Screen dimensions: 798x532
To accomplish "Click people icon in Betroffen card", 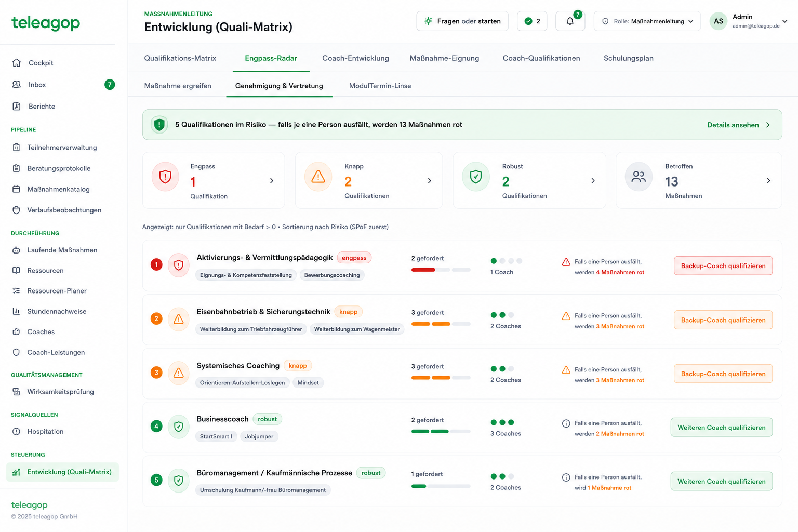I will (639, 177).
